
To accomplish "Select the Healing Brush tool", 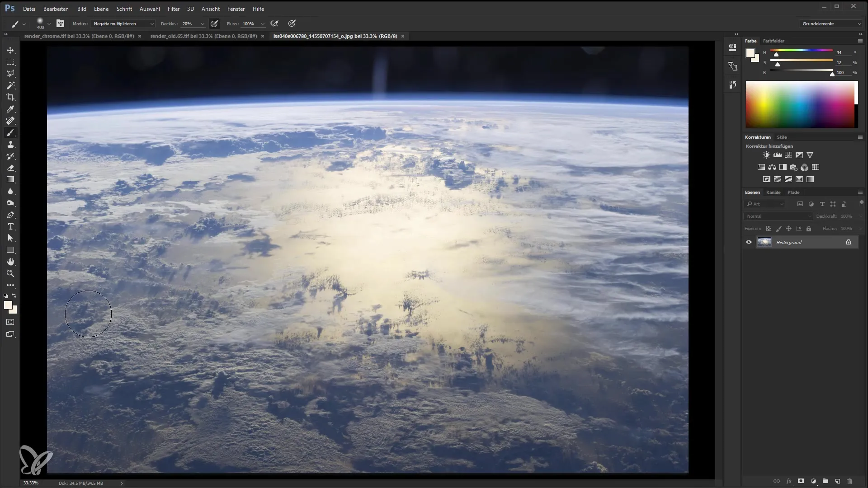I will click(10, 121).
